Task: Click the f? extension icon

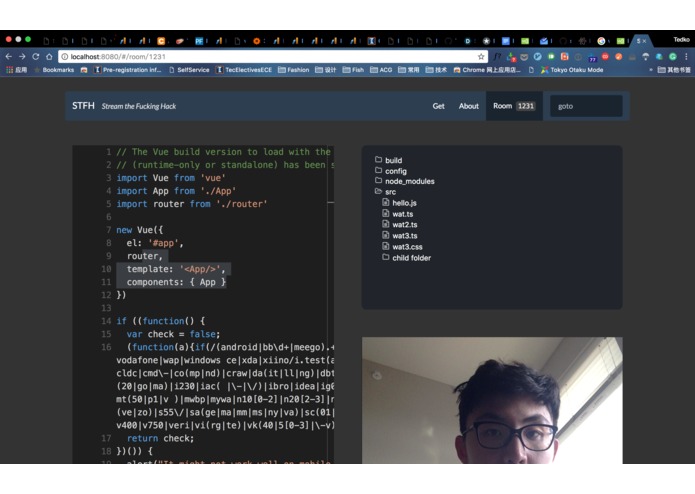Action: [497, 57]
